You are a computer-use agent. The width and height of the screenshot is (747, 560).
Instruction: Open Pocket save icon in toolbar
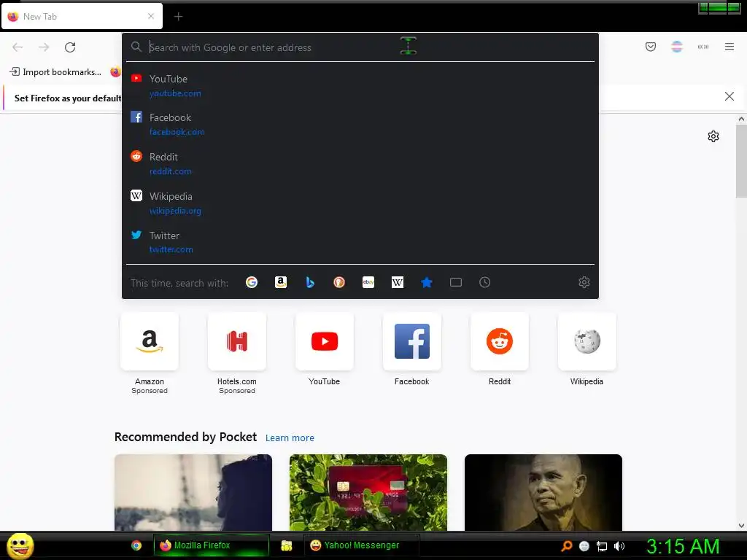651,47
